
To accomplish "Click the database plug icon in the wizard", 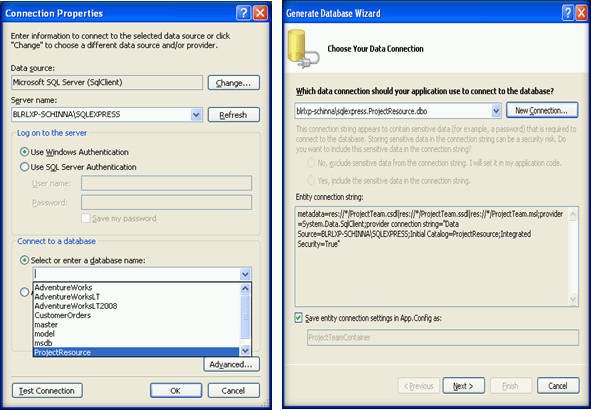I will point(303,49).
